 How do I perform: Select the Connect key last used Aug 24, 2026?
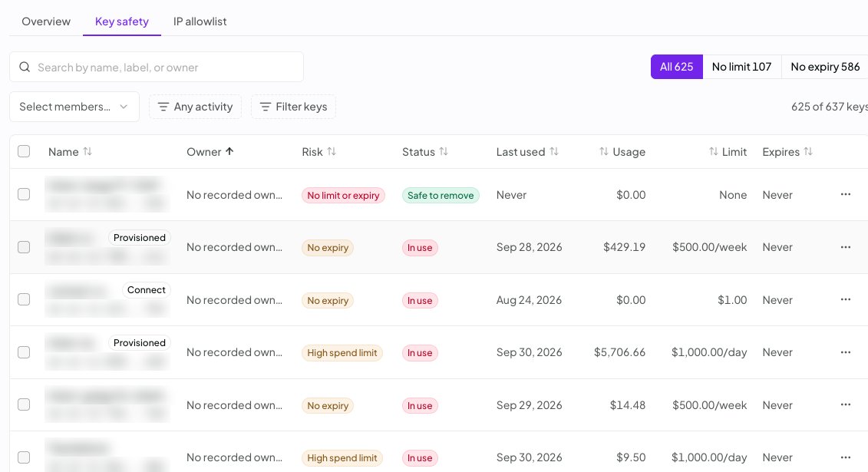(24, 299)
